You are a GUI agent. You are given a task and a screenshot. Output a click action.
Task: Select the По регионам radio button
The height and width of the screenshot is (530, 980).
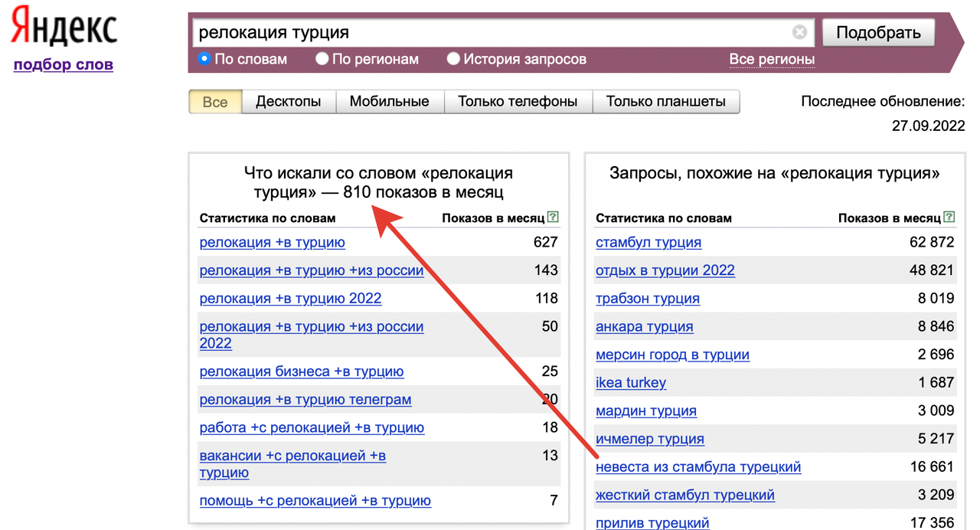click(x=322, y=58)
